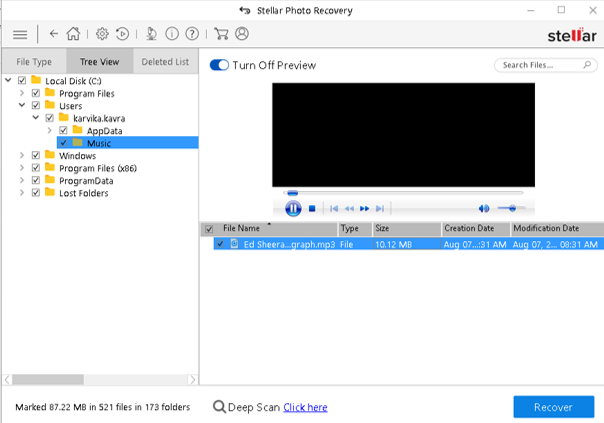Rewind the preview

(x=349, y=208)
